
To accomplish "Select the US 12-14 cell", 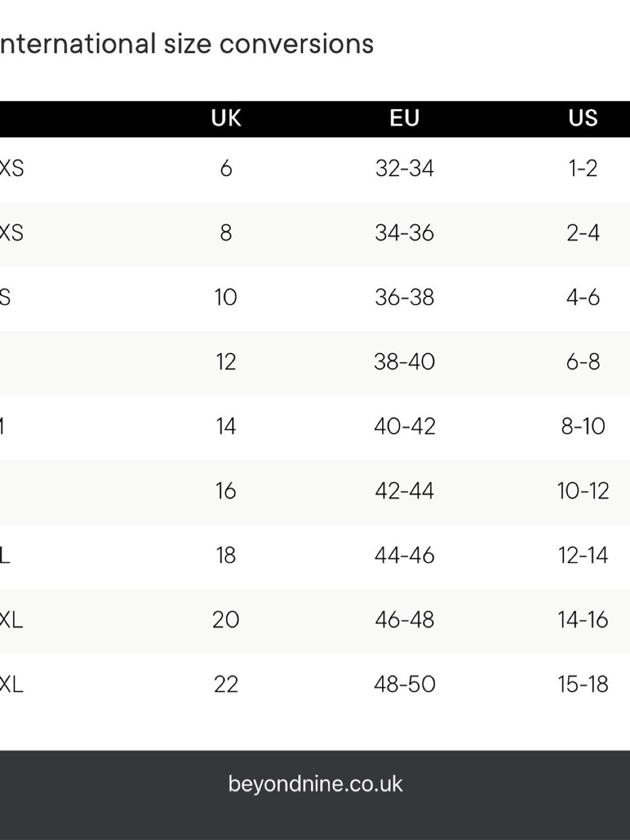I will point(583,555).
